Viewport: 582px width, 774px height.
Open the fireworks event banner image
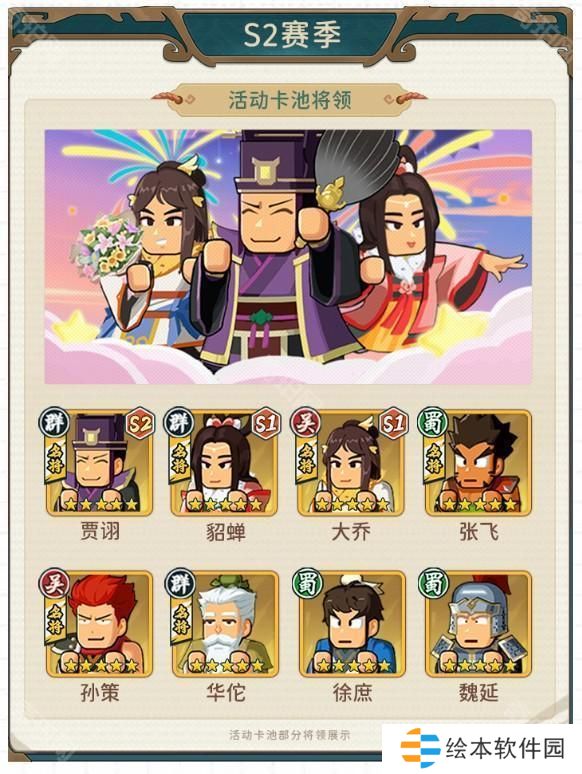[288, 257]
